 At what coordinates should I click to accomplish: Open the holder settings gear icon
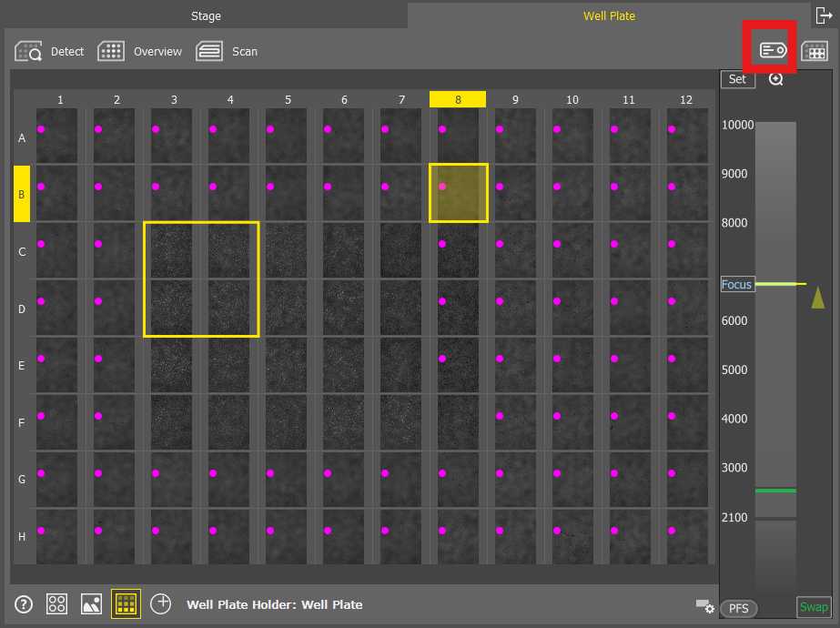click(x=703, y=606)
